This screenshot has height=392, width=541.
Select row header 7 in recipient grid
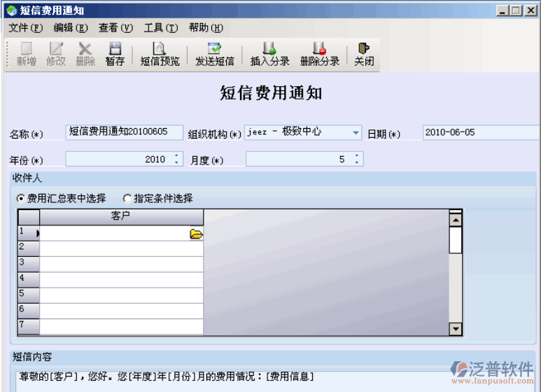click(29, 326)
